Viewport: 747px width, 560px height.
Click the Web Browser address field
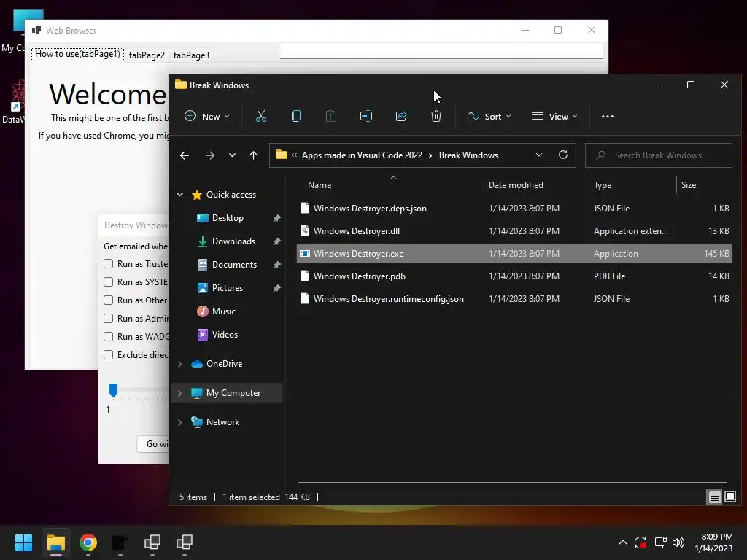click(x=441, y=51)
